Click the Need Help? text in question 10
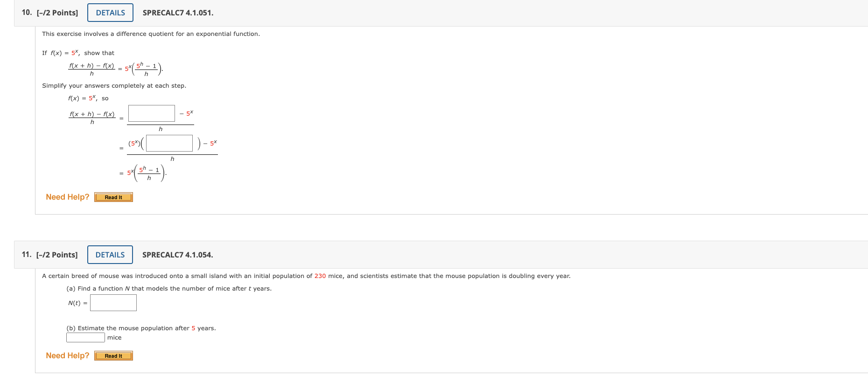 click(x=68, y=197)
